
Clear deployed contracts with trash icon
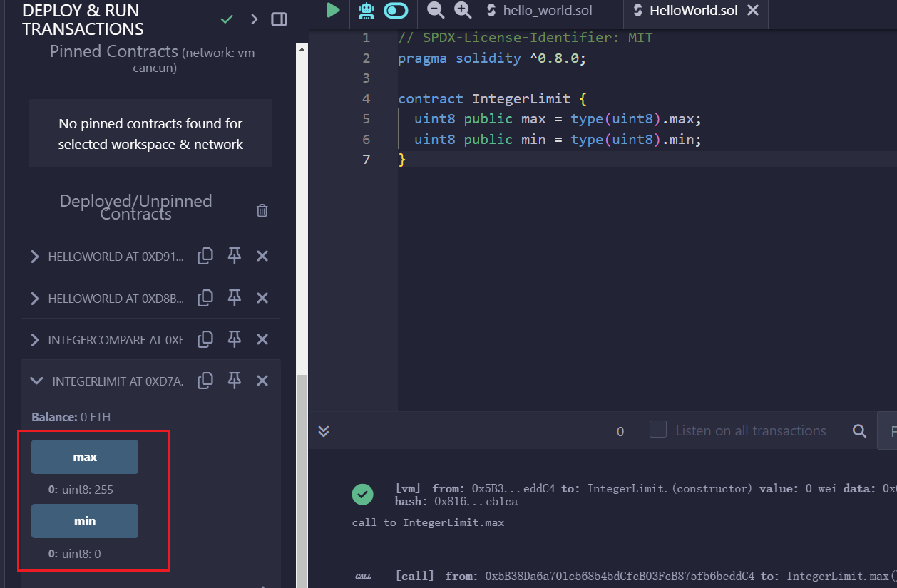pyautogui.click(x=262, y=210)
